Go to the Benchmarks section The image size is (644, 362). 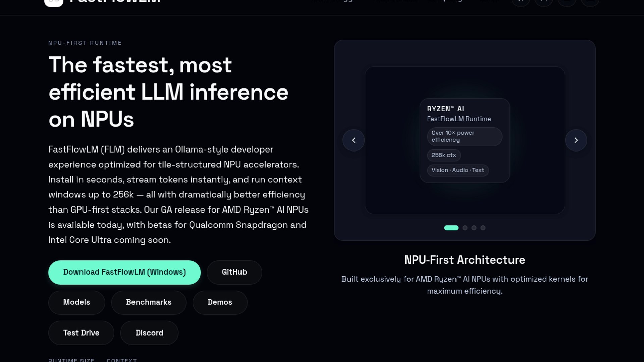[149, 302]
